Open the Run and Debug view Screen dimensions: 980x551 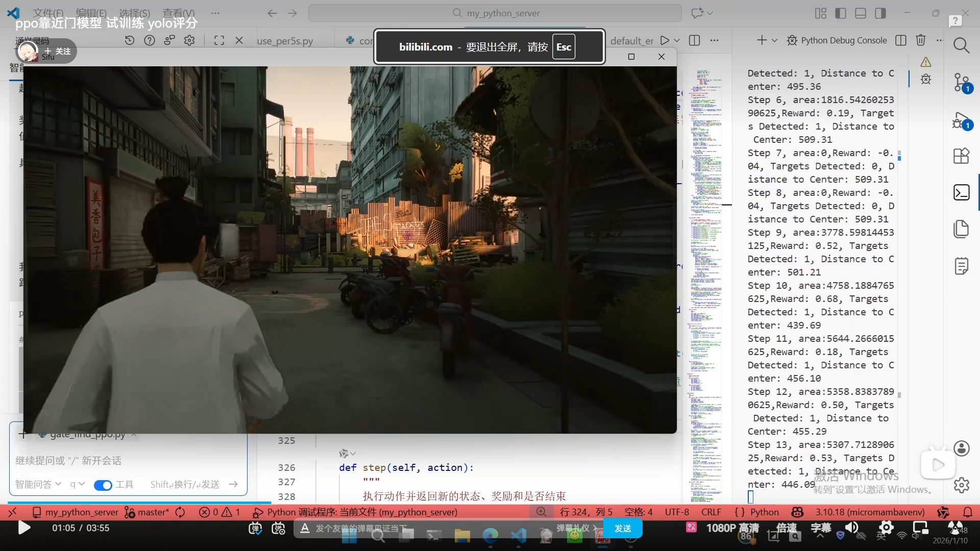[x=961, y=120]
